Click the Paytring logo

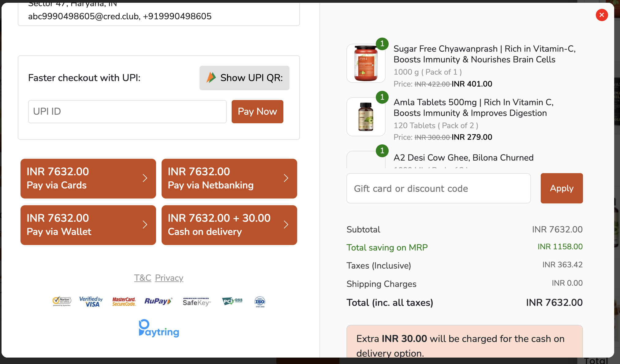click(x=159, y=329)
